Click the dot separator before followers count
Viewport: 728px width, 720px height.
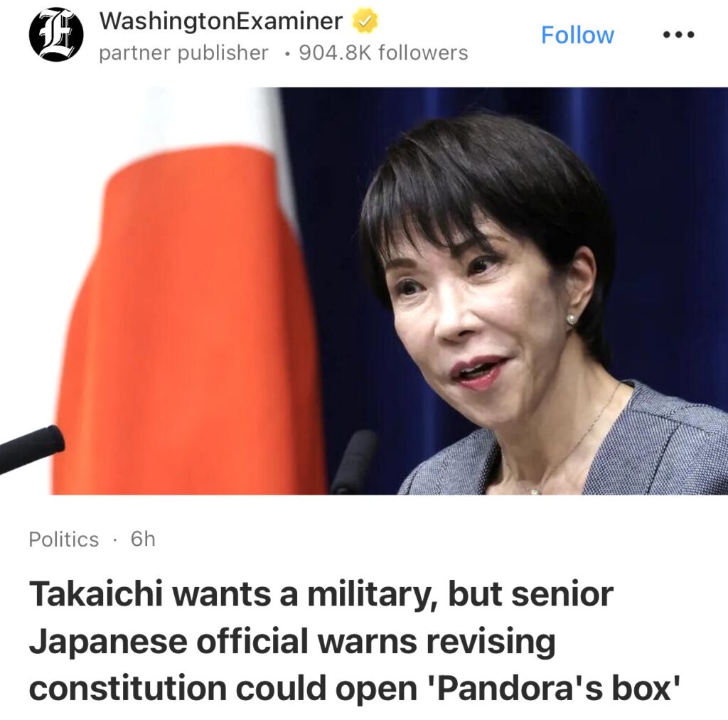288,55
